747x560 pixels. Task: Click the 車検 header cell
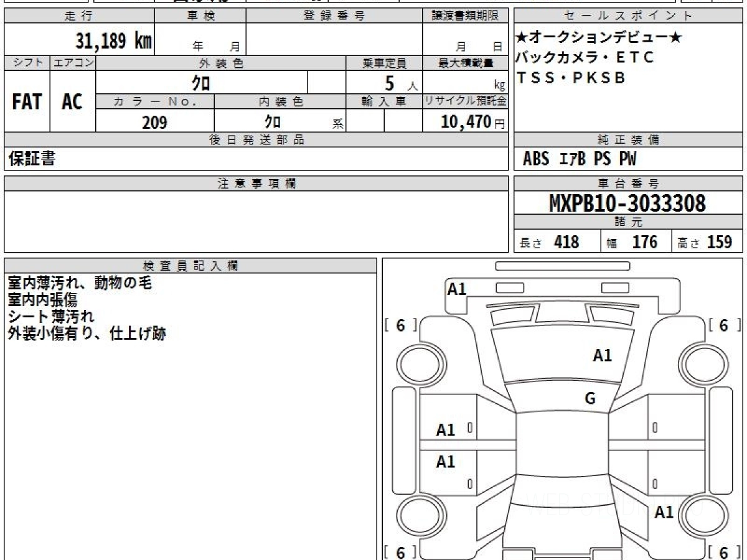pyautogui.click(x=200, y=16)
